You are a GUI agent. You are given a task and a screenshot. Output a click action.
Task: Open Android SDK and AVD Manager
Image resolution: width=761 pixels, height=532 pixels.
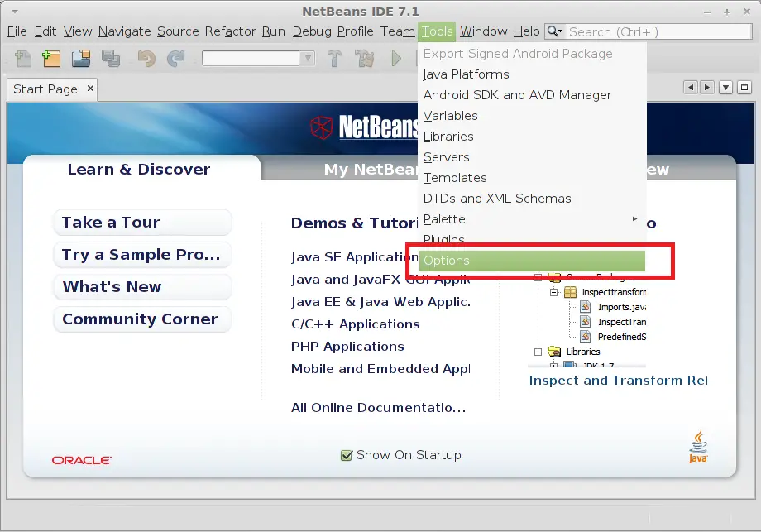pos(532,95)
